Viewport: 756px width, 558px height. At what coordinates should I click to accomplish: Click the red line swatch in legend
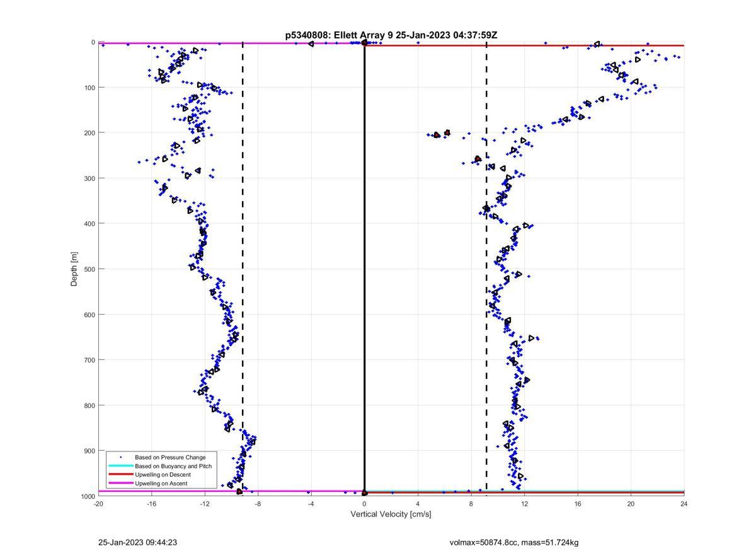coord(120,474)
